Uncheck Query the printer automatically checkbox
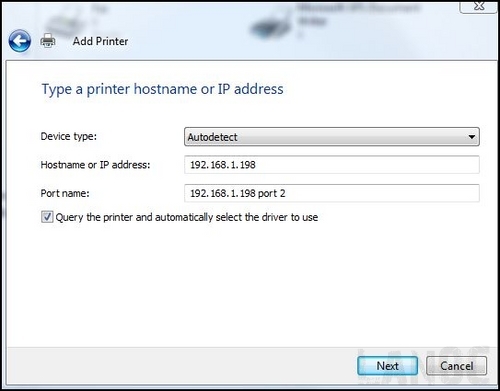 tap(47, 217)
